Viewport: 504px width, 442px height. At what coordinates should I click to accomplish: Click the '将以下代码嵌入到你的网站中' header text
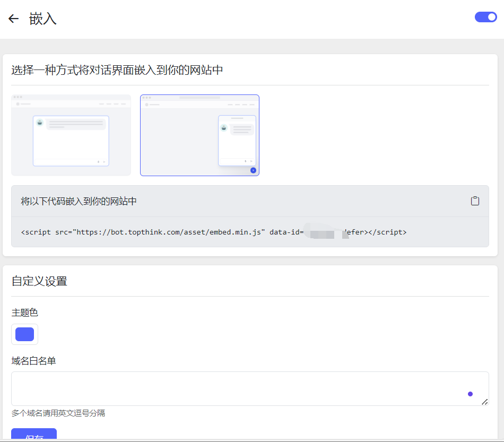79,201
